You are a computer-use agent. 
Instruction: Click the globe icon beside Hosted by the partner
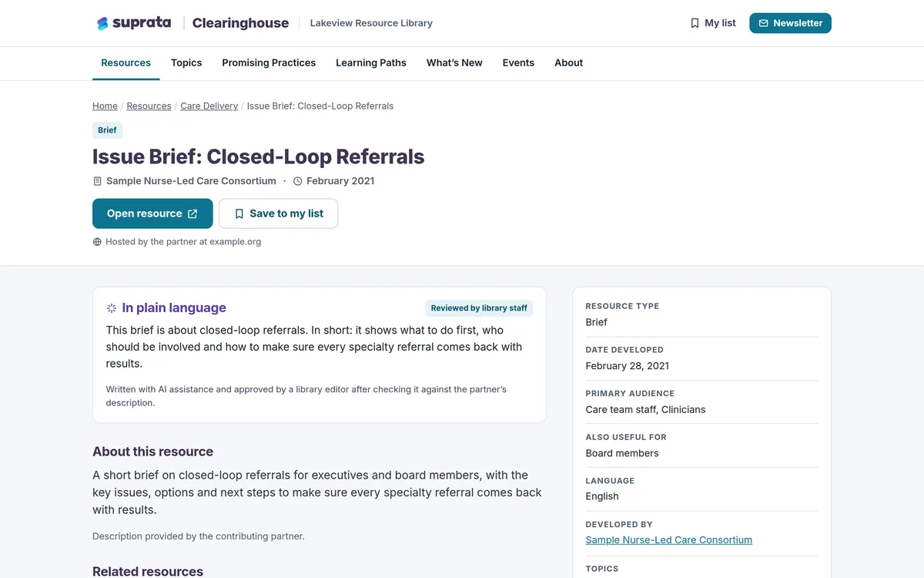pos(97,242)
